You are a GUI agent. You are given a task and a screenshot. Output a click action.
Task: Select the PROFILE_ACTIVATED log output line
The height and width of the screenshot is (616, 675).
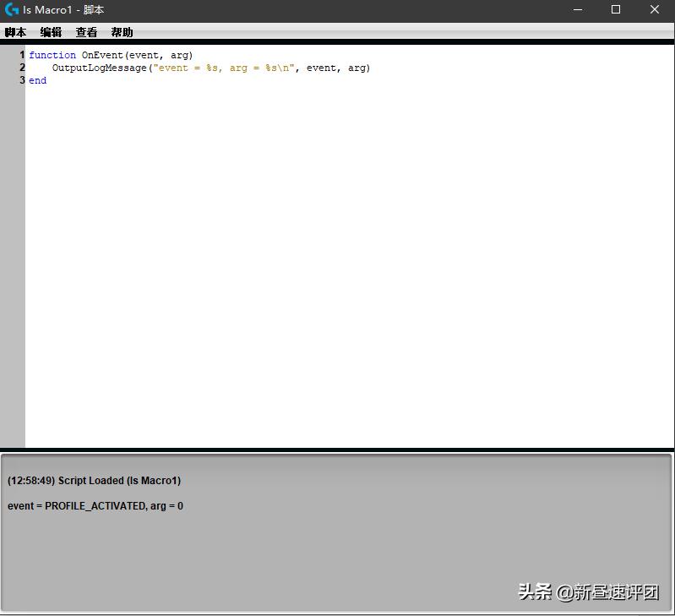click(x=95, y=506)
